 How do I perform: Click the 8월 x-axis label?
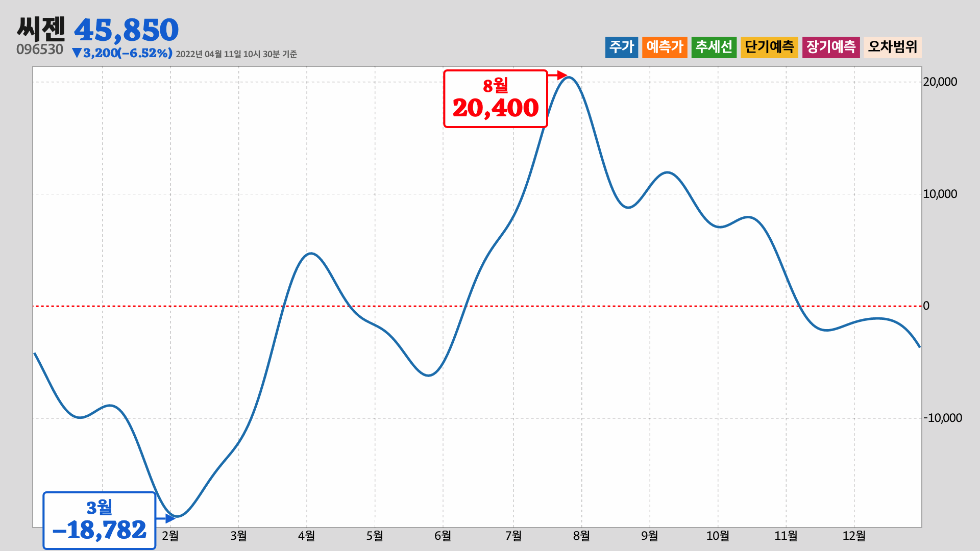(x=581, y=536)
